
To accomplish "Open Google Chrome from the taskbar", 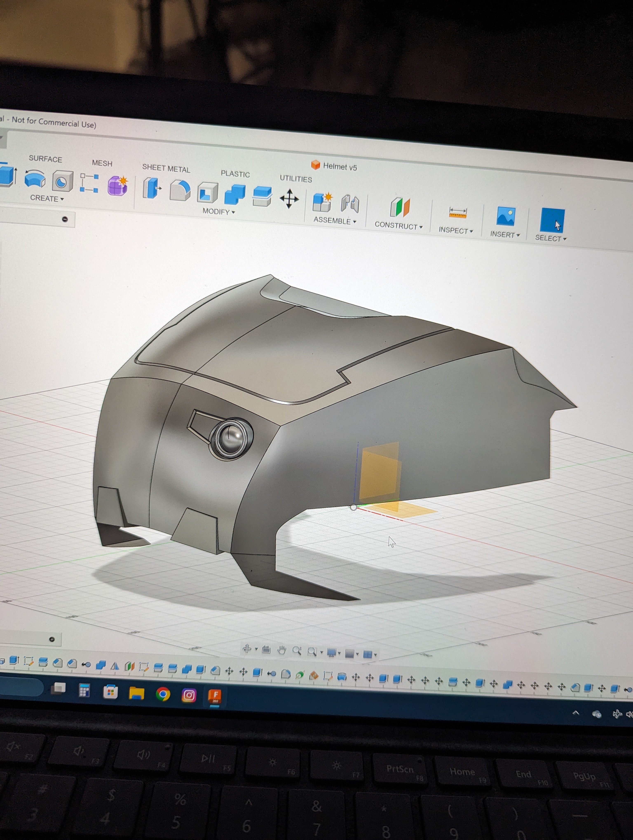I will coord(163,695).
